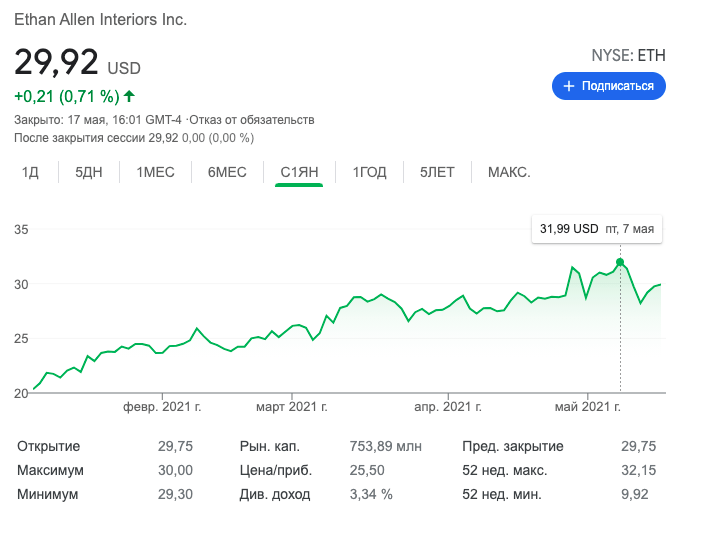Click the 35 y-axis label
Screen dimensions: 720x540
click(x=21, y=229)
